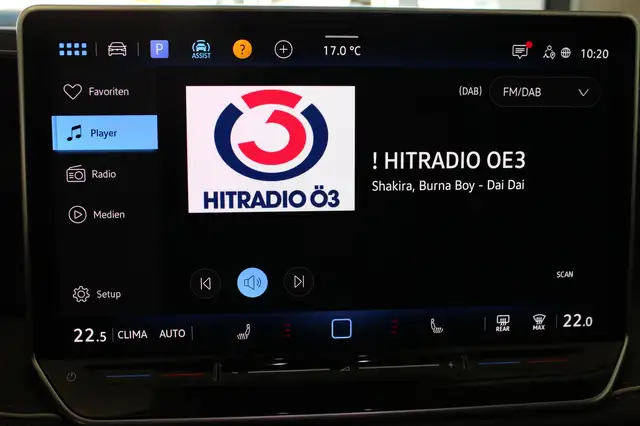Image resolution: width=640 pixels, height=426 pixels.
Task: Open the CLIMA menu
Action: (x=132, y=335)
